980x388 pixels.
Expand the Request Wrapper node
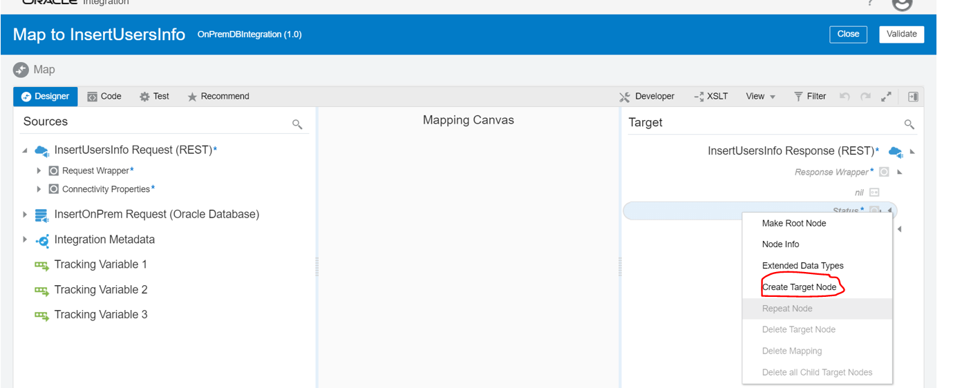39,171
